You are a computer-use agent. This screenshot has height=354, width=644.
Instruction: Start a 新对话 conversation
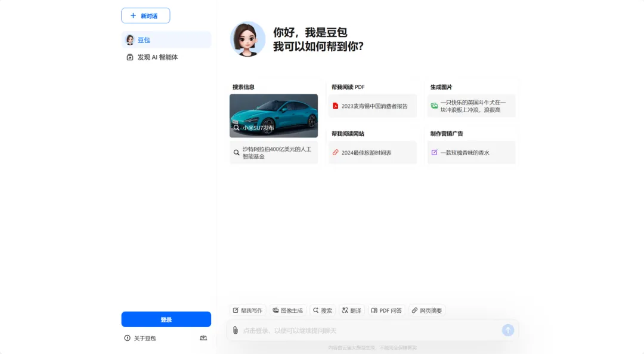pos(145,16)
